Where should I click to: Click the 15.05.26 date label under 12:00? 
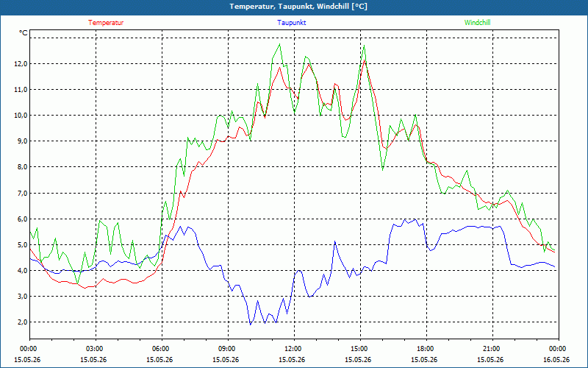click(292, 359)
